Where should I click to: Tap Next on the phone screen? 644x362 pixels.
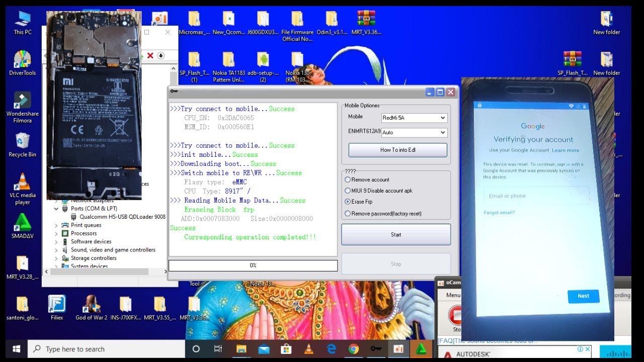583,296
